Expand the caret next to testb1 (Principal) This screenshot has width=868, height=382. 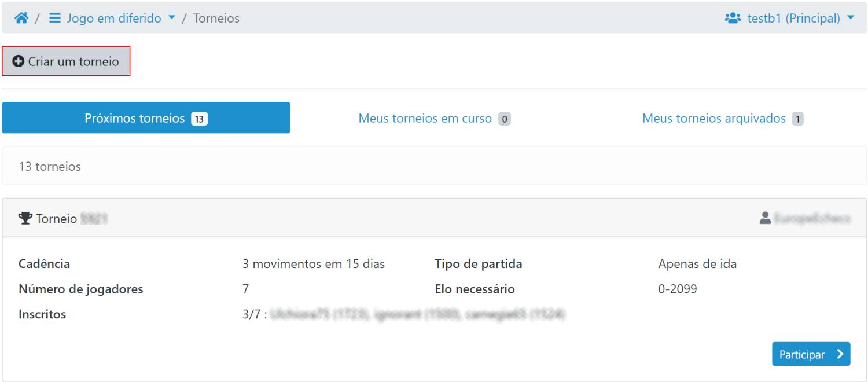coord(850,19)
